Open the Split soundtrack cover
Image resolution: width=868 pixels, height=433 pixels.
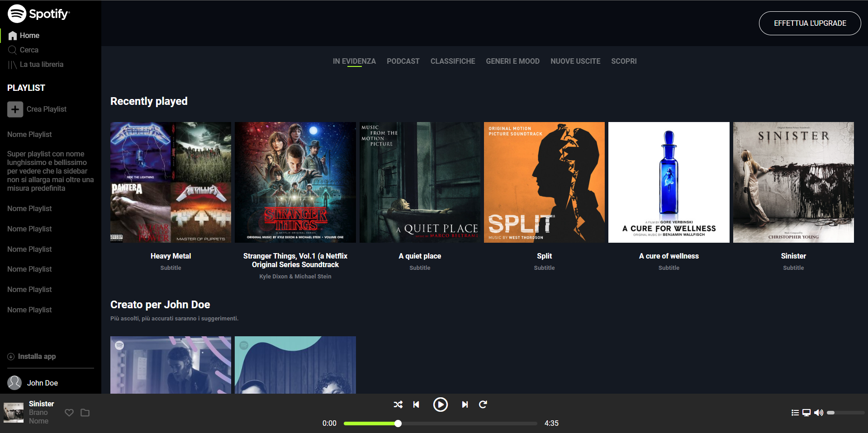544,182
